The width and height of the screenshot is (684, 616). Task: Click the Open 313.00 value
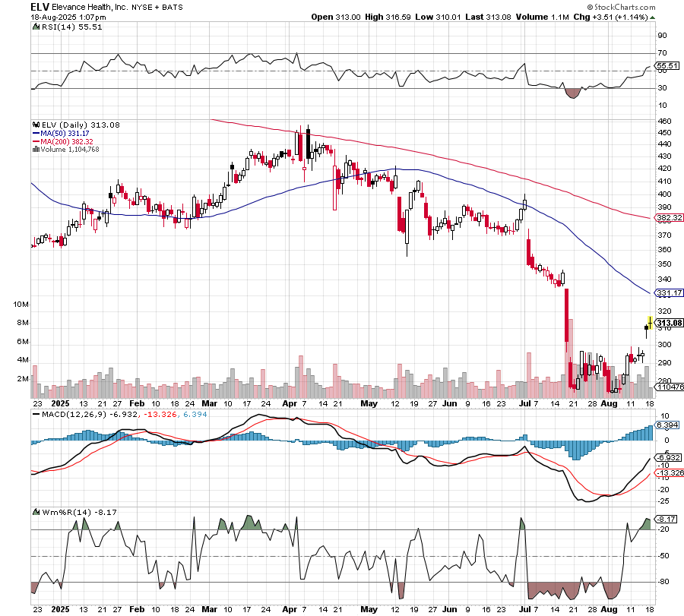336,17
